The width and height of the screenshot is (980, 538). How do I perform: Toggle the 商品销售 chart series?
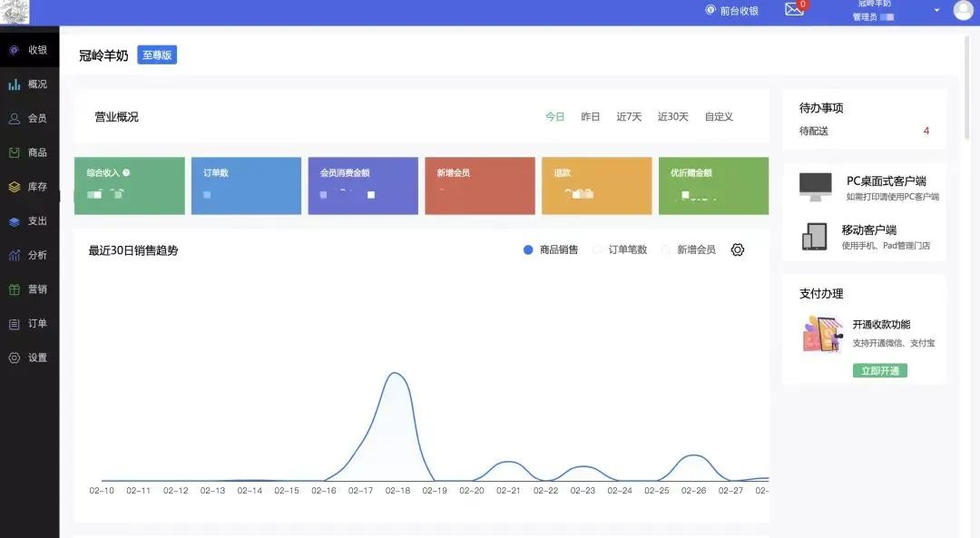pos(551,249)
